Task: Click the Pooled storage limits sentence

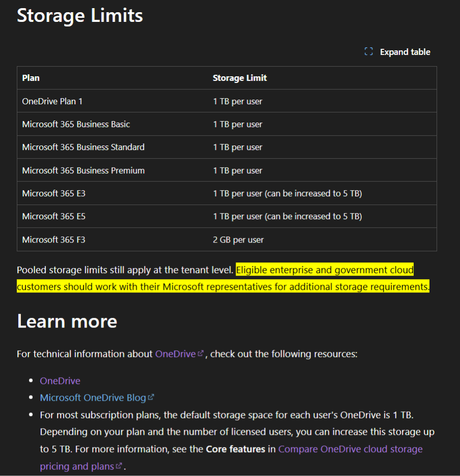Action: coord(125,270)
